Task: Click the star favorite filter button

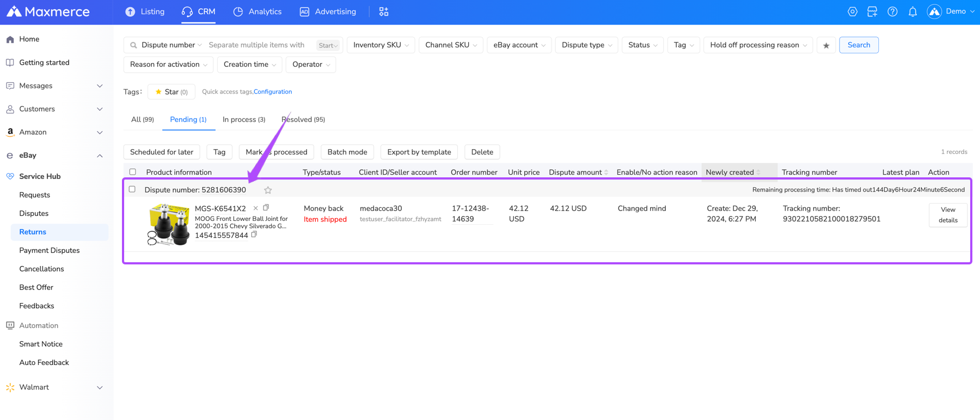Action: click(826, 45)
